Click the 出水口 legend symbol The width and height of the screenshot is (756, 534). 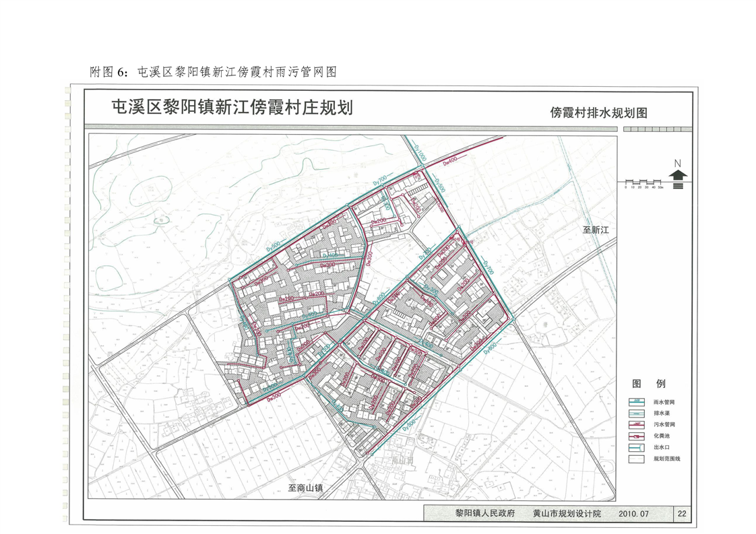coord(637,448)
